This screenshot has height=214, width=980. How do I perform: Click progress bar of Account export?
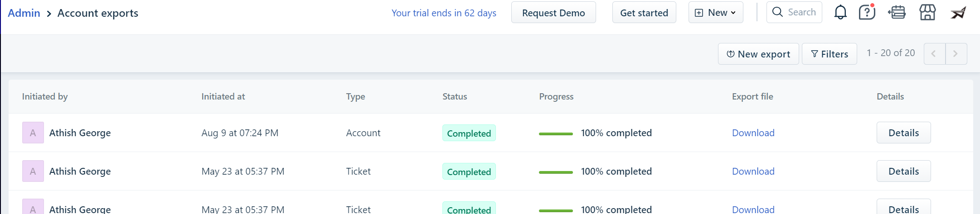(x=556, y=134)
